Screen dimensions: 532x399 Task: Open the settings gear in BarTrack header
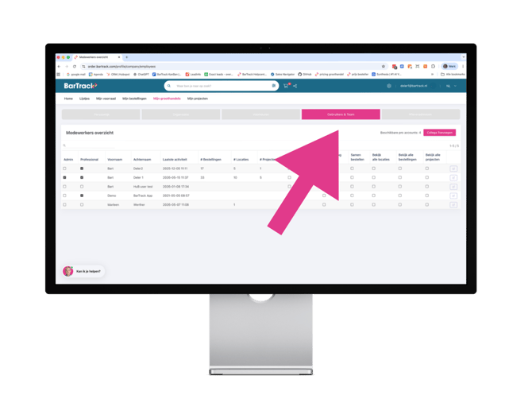pos(389,86)
